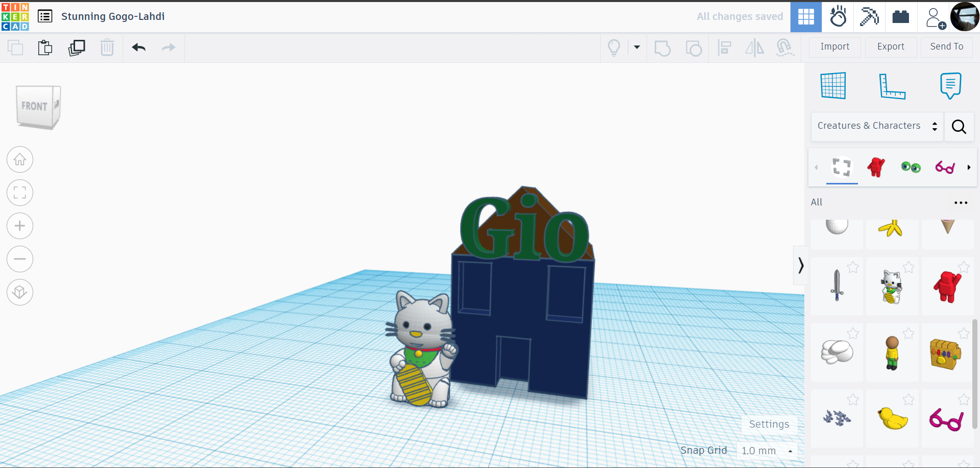Switch to 3D design grid view
980x468 pixels.
[x=806, y=17]
